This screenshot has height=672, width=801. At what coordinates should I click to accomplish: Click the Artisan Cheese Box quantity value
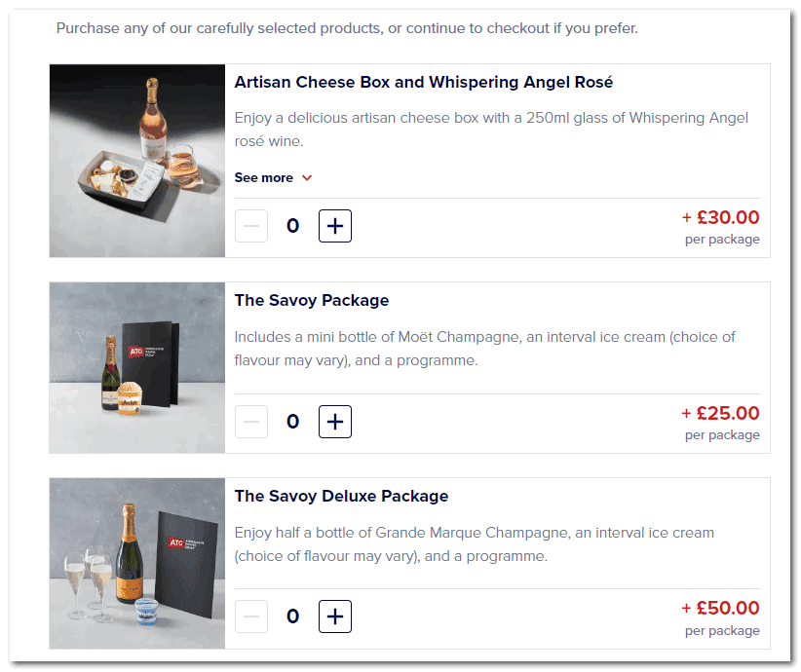pos(292,226)
